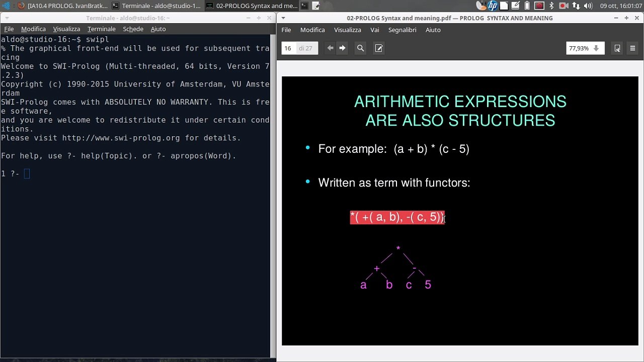Open the Modifica menu in the Terminal window
The image size is (644, 362).
point(33,29)
